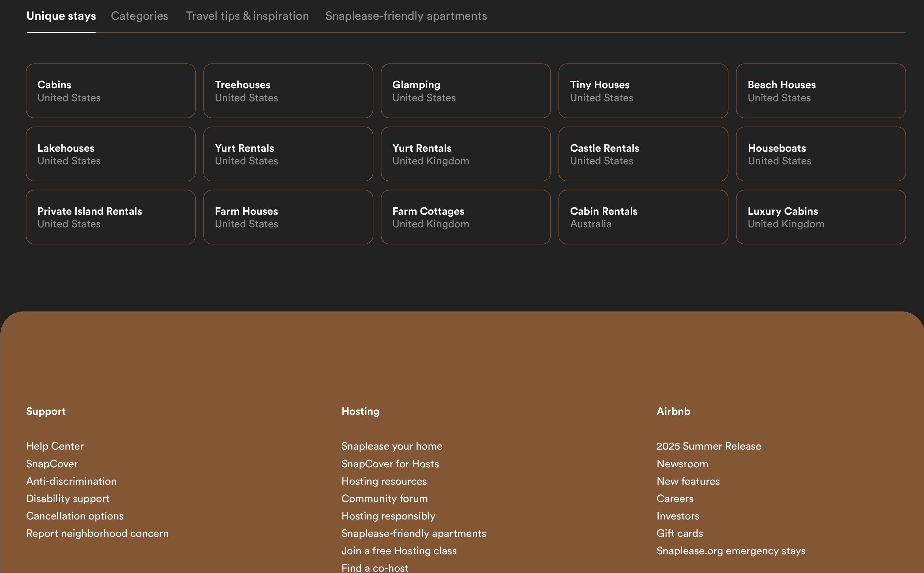Open Community forum link
This screenshot has height=573, width=924.
[x=384, y=498]
